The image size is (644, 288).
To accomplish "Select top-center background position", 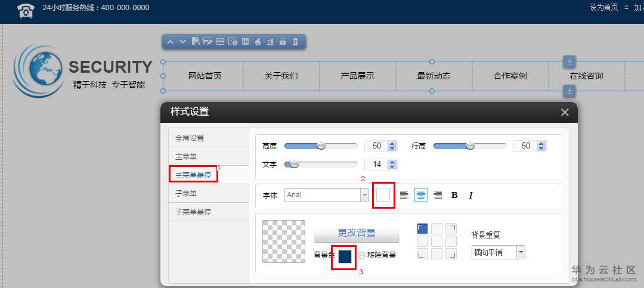I will [436, 229].
